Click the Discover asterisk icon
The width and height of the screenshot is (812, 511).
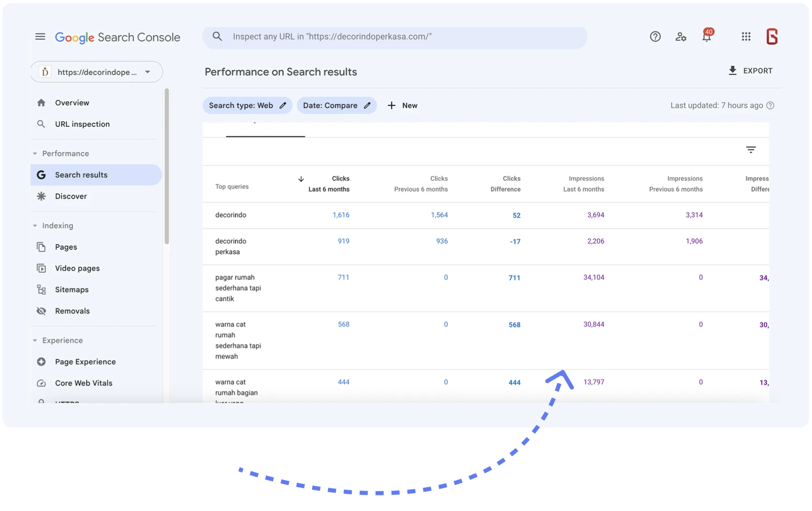coord(42,196)
